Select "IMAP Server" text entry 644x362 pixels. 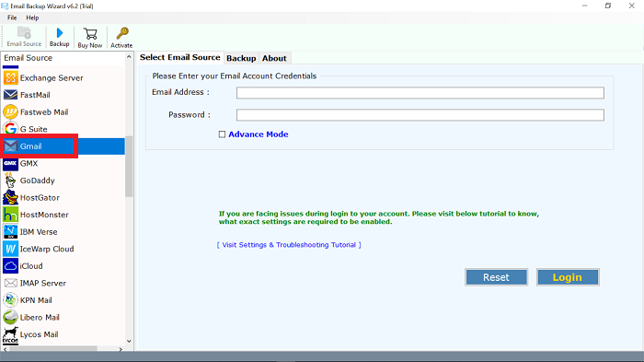click(x=43, y=284)
